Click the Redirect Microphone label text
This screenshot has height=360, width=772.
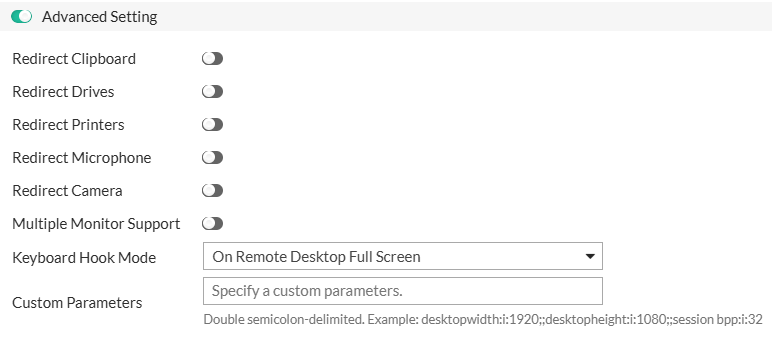pyautogui.click(x=82, y=158)
